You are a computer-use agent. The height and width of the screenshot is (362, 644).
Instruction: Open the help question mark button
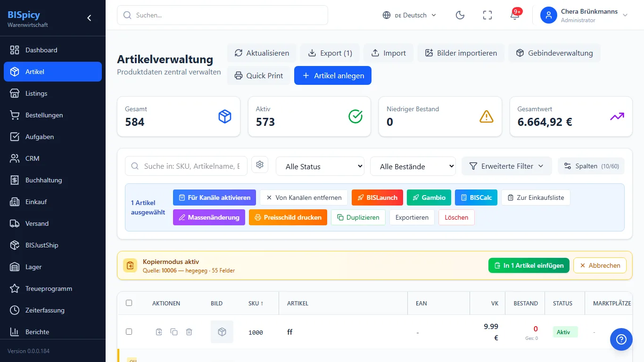[x=621, y=339]
